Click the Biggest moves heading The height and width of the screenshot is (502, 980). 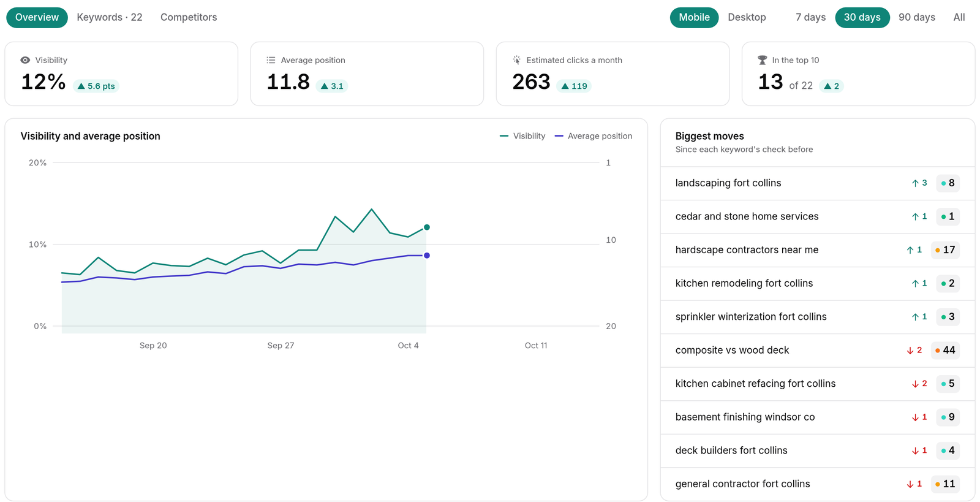pyautogui.click(x=710, y=136)
